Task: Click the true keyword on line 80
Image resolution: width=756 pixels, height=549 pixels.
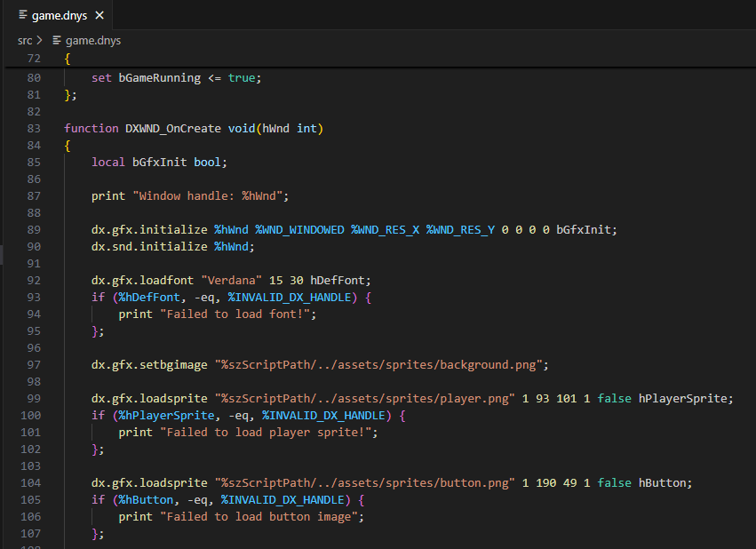Action: [x=241, y=78]
